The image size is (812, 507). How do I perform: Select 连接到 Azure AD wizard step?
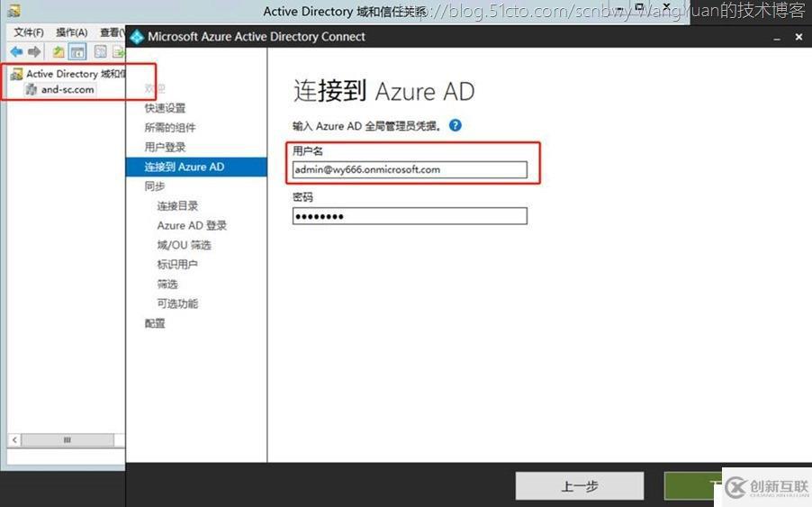click(x=185, y=167)
